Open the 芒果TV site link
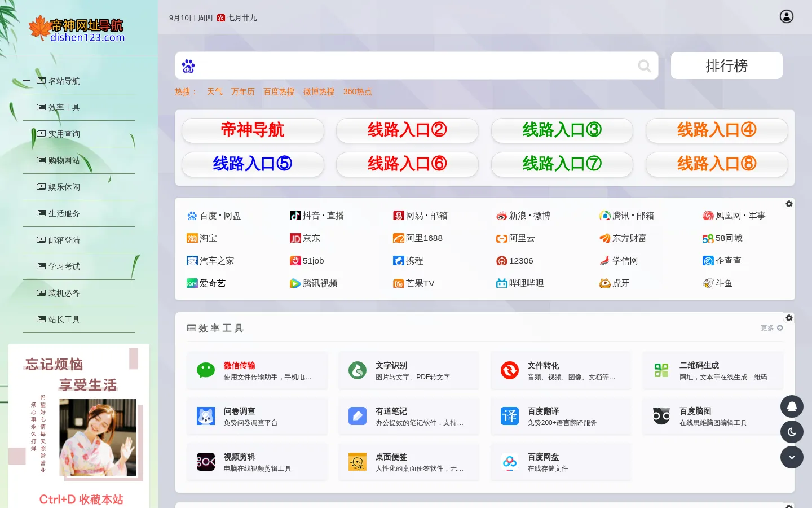This screenshot has width=812, height=508. click(414, 283)
